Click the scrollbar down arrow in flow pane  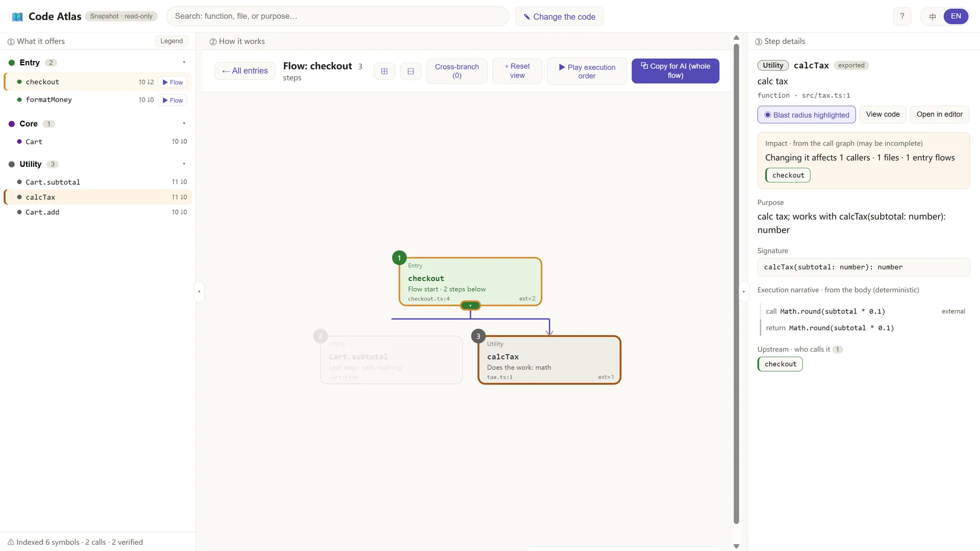coord(736,546)
